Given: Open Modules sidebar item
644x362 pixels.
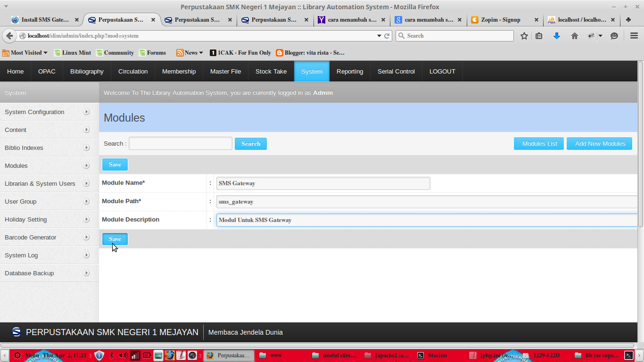Looking at the screenshot, I should click(49, 165).
